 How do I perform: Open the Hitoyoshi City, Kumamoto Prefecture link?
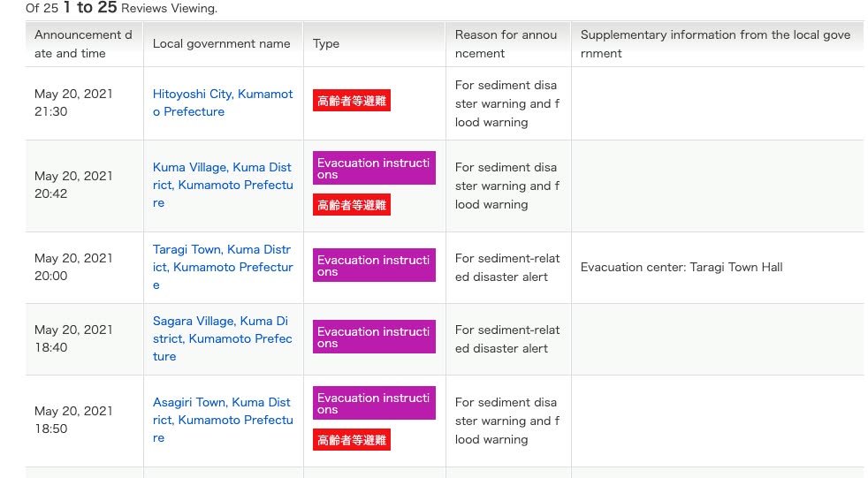point(222,102)
